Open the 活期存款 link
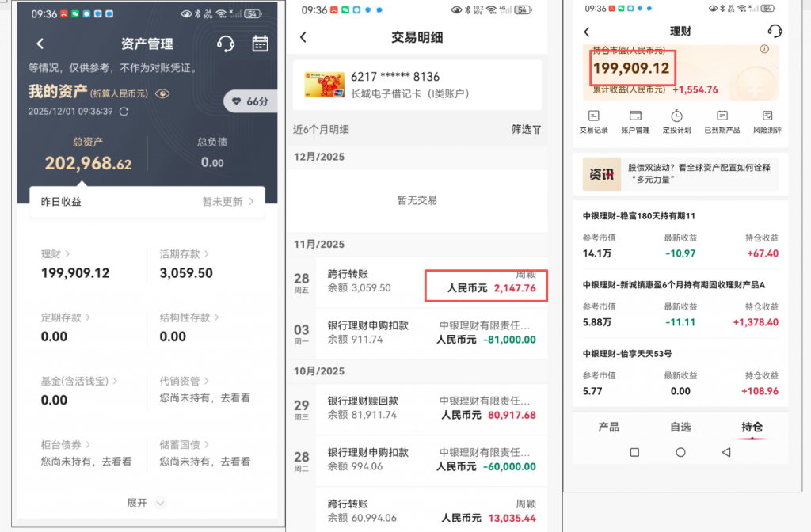This screenshot has width=811, height=532. 184,254
